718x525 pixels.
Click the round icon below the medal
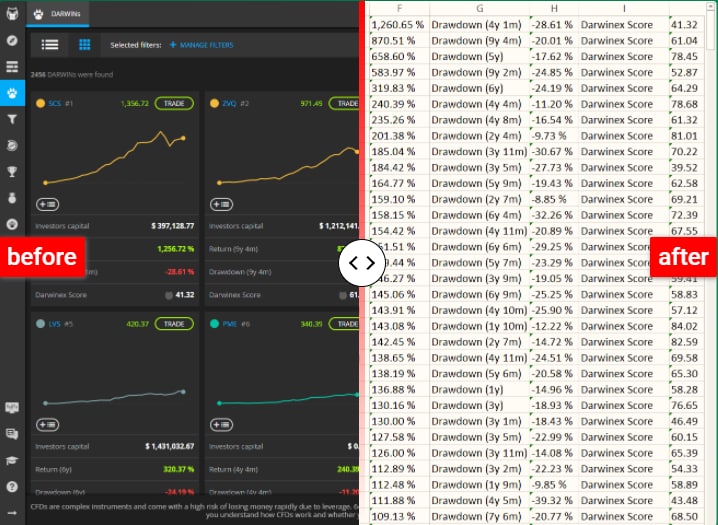click(x=12, y=224)
